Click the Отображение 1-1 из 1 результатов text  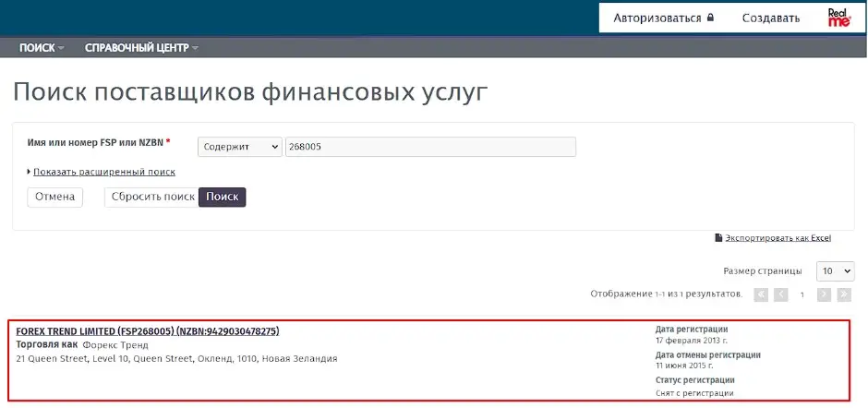[666, 294]
